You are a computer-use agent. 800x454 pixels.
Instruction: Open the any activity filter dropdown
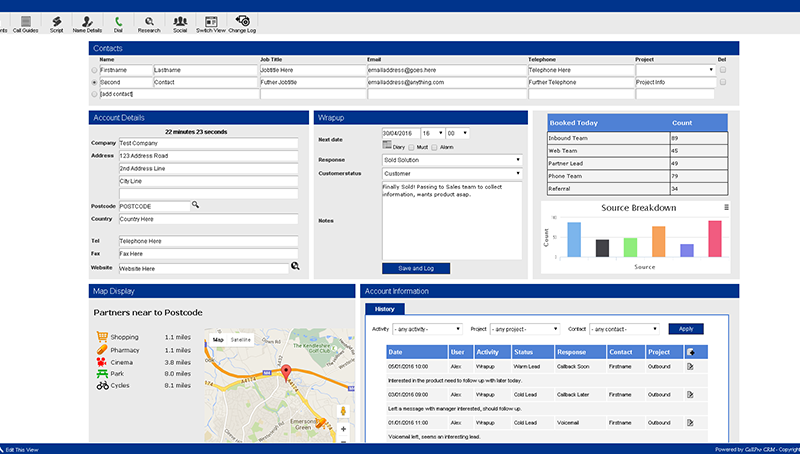(428, 330)
